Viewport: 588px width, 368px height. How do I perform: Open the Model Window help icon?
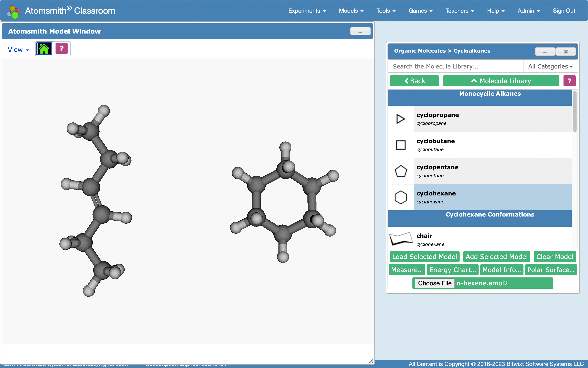tap(62, 49)
